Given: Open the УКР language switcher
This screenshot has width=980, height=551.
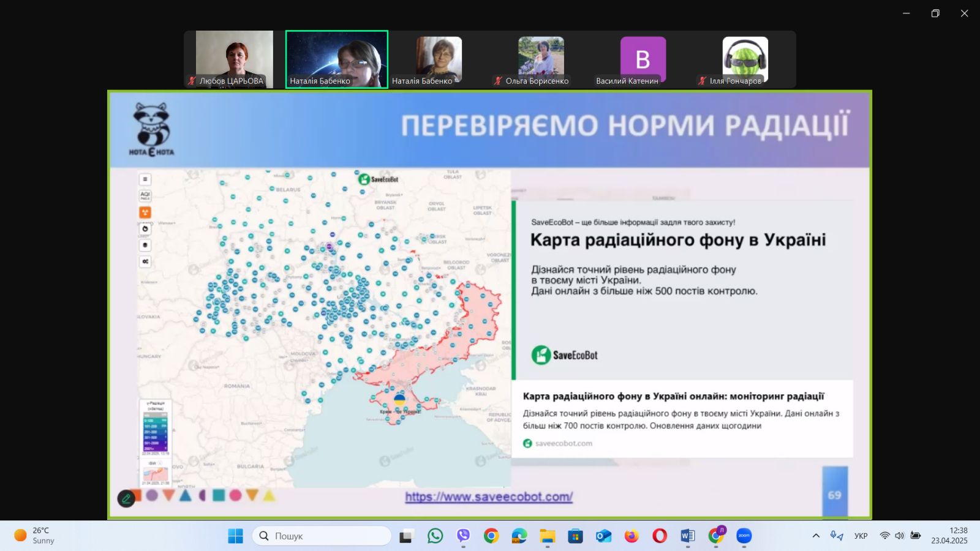Looking at the screenshot, I should pyautogui.click(x=861, y=536).
